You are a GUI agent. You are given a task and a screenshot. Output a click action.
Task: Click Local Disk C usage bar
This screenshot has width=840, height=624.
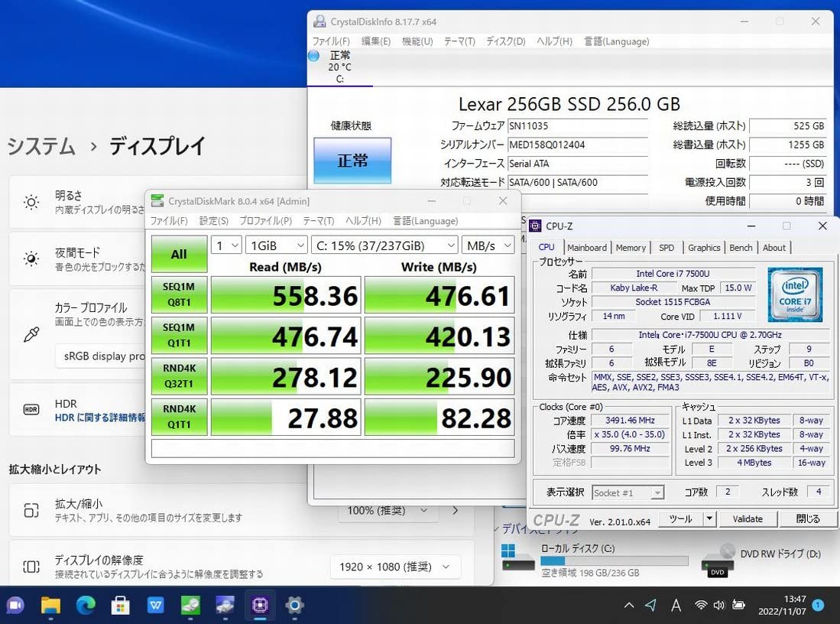[x=614, y=561]
